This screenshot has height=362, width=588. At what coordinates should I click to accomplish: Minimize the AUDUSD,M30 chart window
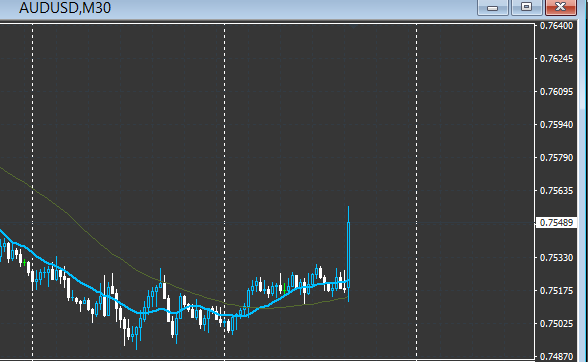pos(492,7)
